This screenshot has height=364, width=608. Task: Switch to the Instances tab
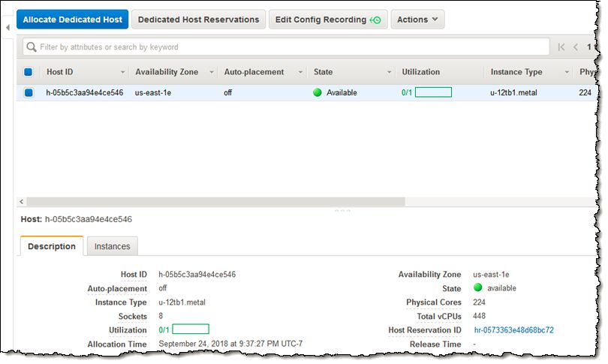(113, 246)
